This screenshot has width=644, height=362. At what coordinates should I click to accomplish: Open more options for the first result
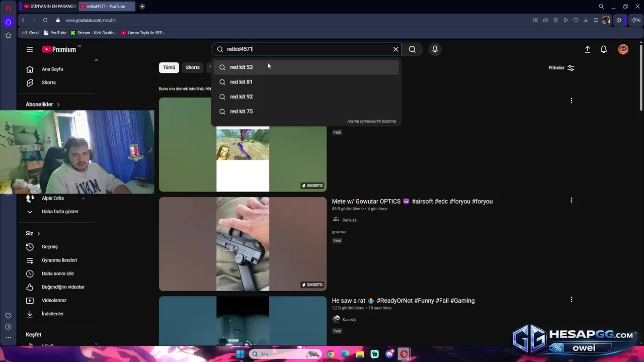[x=571, y=101]
